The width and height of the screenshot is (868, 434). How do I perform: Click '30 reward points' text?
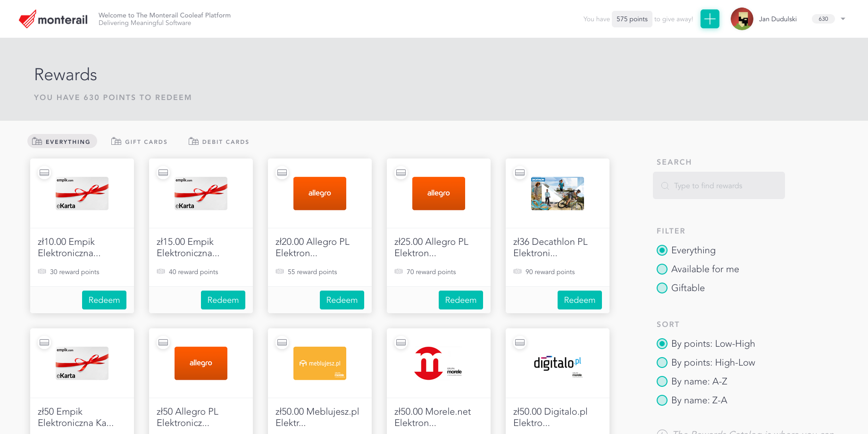click(75, 272)
